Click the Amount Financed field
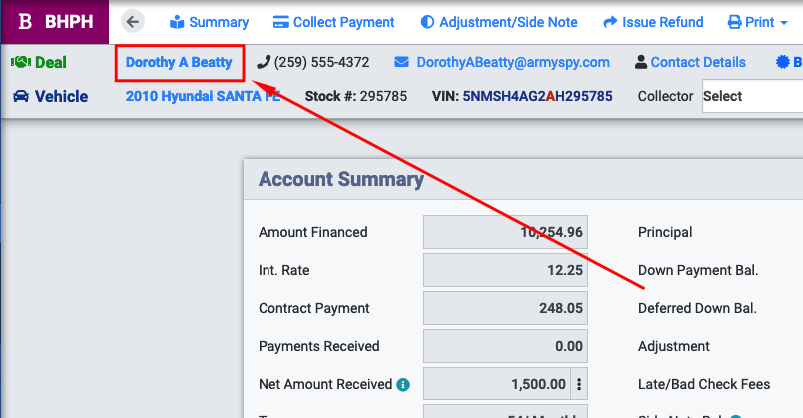This screenshot has height=418, width=803. click(505, 232)
